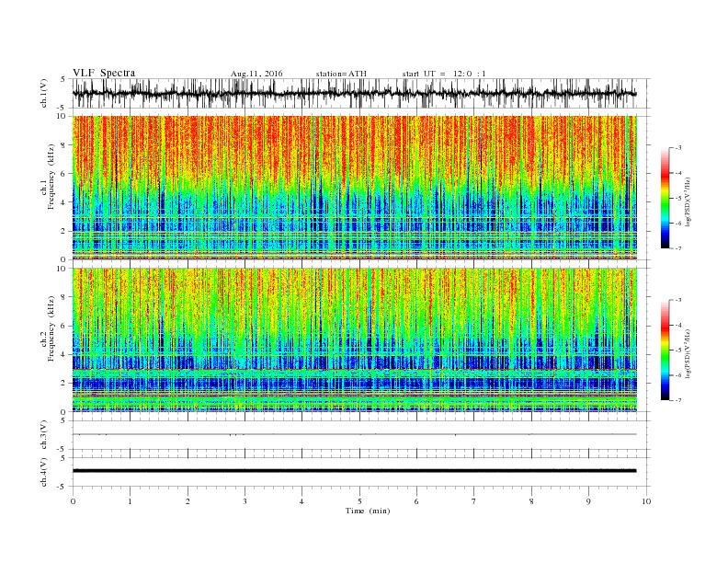Click the "6" kHz tick of ch.1 spectrogram
This screenshot has width=728, height=563.
(x=63, y=174)
